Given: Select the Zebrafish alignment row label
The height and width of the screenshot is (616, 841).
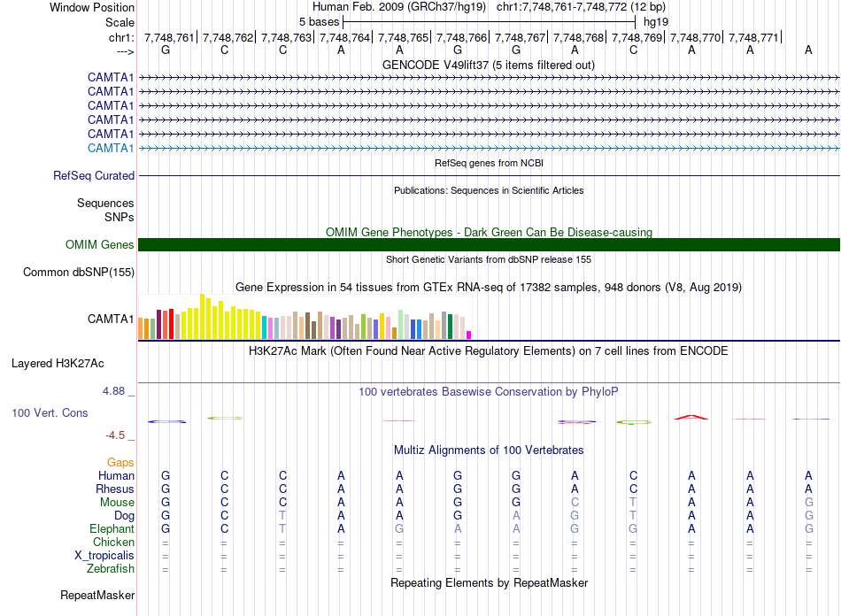Looking at the screenshot, I should [x=111, y=568].
